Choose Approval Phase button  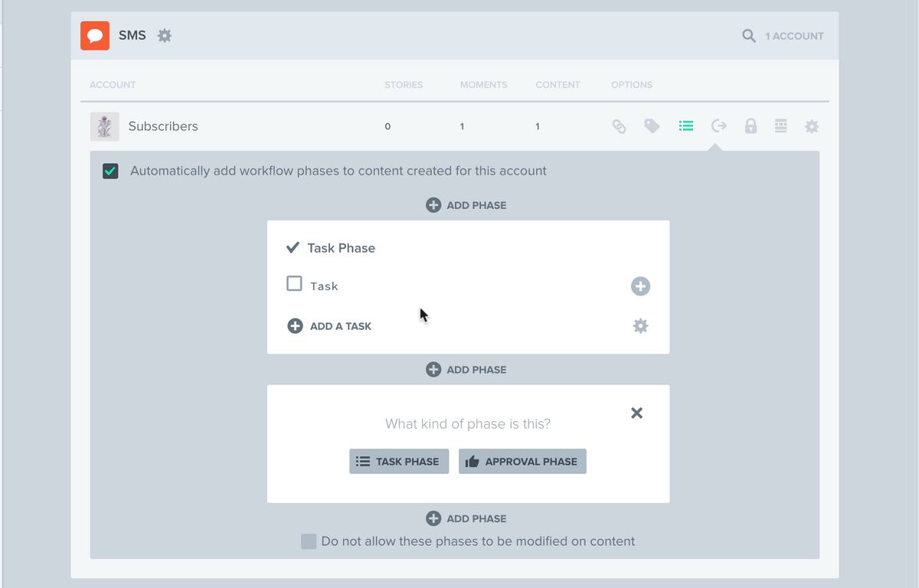522,462
